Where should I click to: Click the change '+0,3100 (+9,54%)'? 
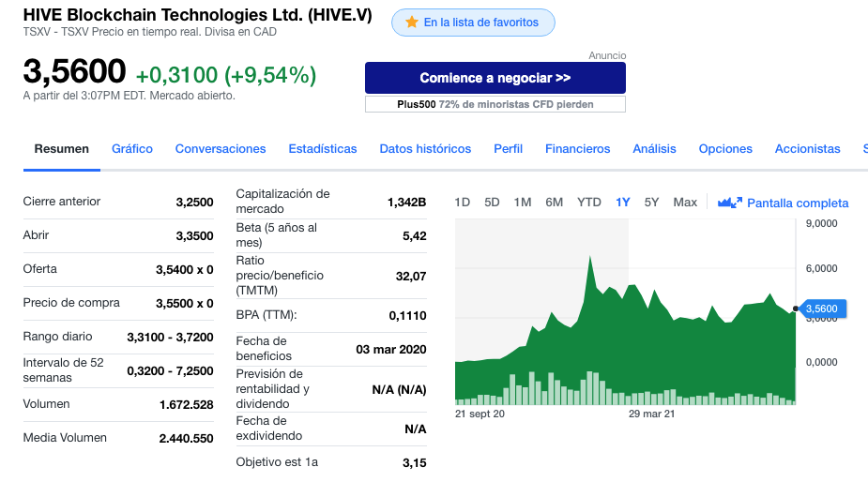226,75
